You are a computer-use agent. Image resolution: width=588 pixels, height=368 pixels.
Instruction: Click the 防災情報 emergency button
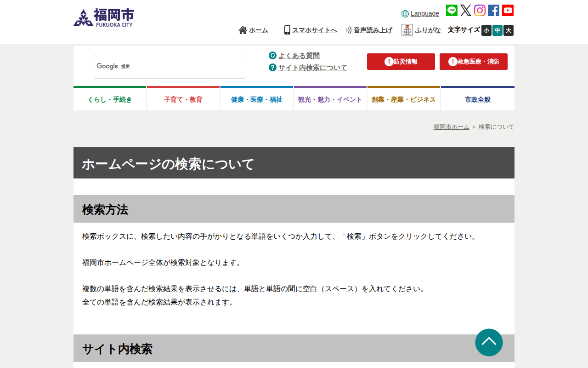tap(401, 61)
